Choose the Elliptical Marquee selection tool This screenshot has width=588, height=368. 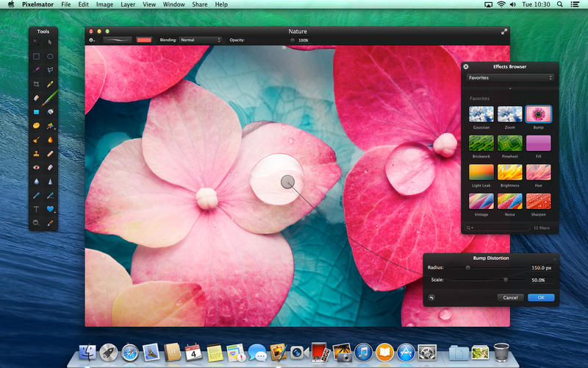(51, 56)
